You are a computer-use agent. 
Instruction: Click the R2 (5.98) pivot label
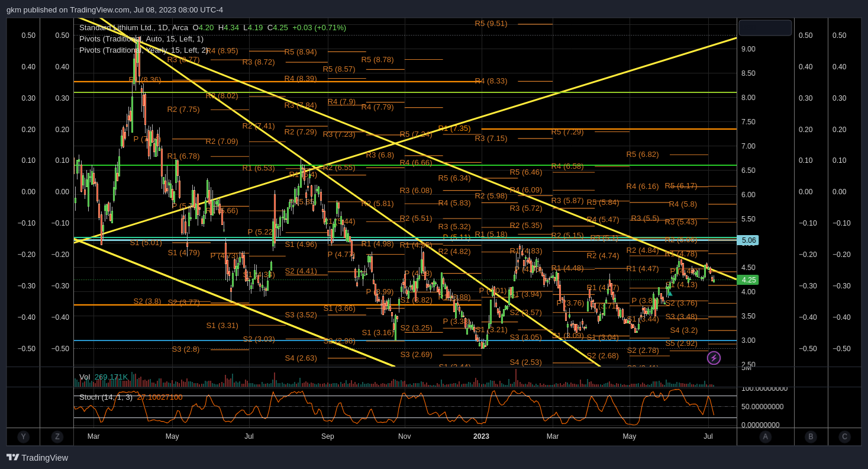(491, 196)
